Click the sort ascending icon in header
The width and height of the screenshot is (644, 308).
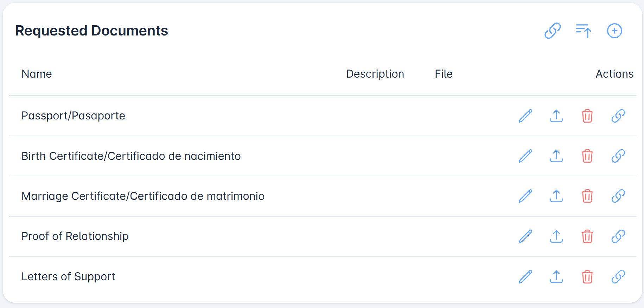tap(584, 31)
